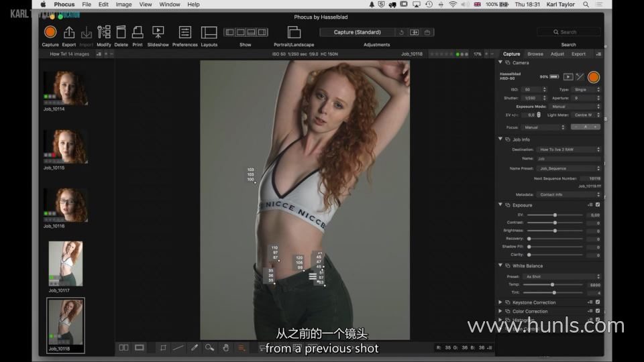Select thumbnail Job_10114
644x362 pixels.
click(x=66, y=88)
